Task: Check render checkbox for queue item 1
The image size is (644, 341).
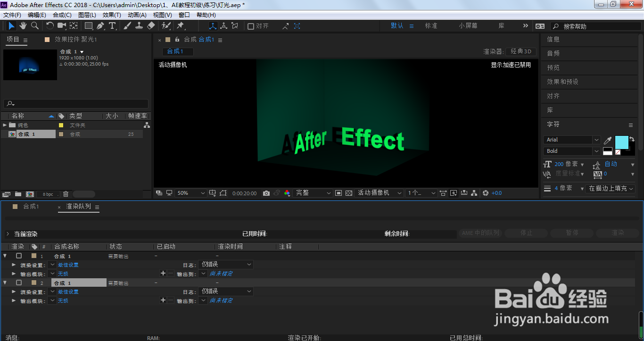Action: [x=19, y=256]
